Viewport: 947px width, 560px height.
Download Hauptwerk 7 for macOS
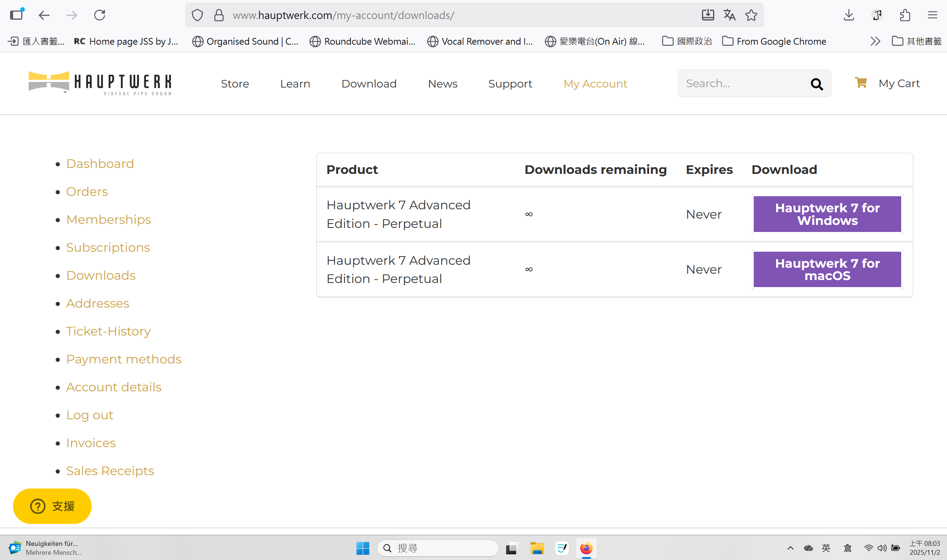827,270
